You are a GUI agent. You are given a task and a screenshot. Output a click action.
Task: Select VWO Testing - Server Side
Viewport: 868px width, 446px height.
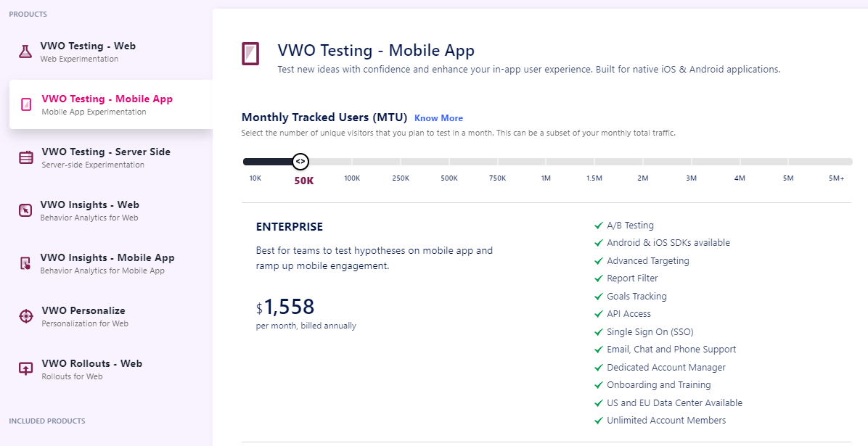(x=106, y=152)
